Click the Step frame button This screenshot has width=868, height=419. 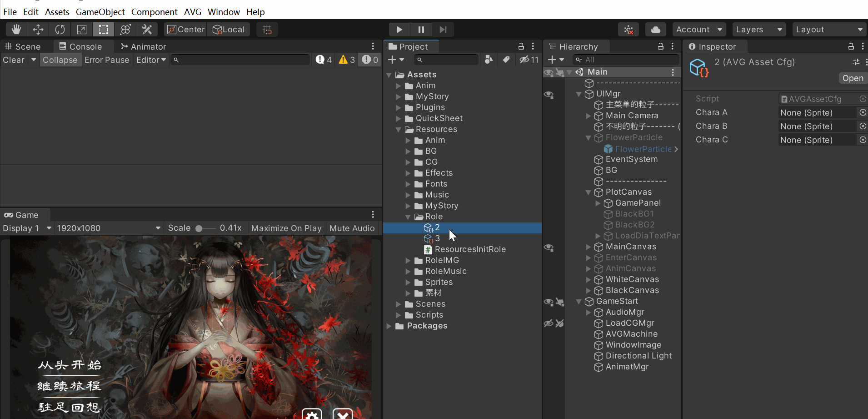(x=443, y=30)
